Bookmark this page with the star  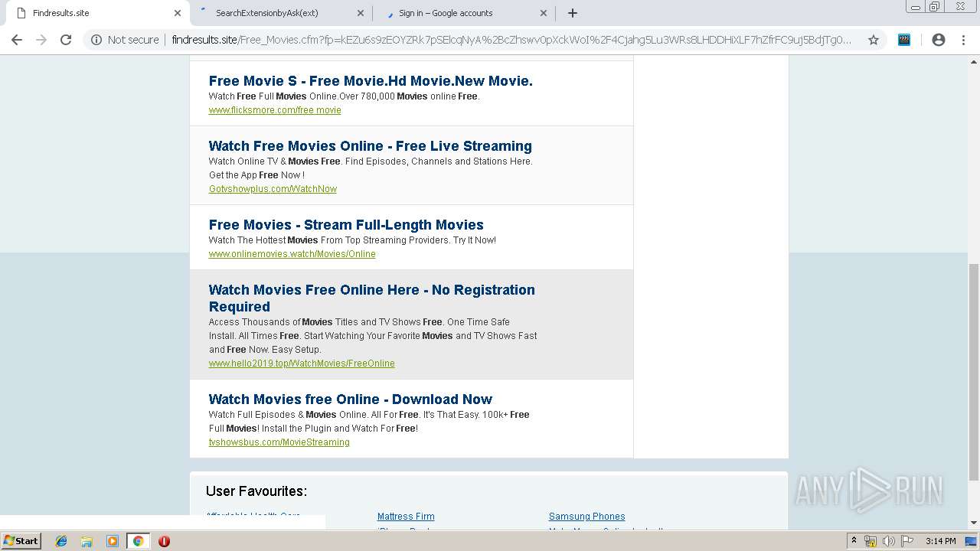[874, 40]
